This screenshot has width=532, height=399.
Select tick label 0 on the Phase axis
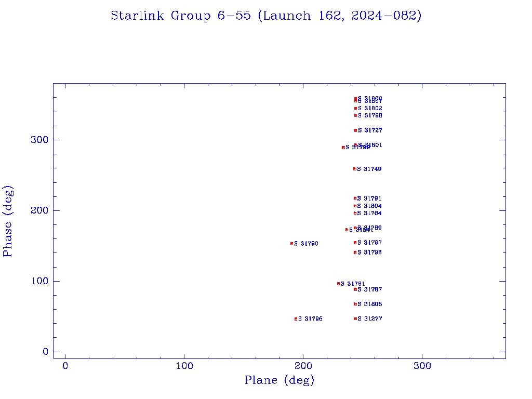pos(46,352)
